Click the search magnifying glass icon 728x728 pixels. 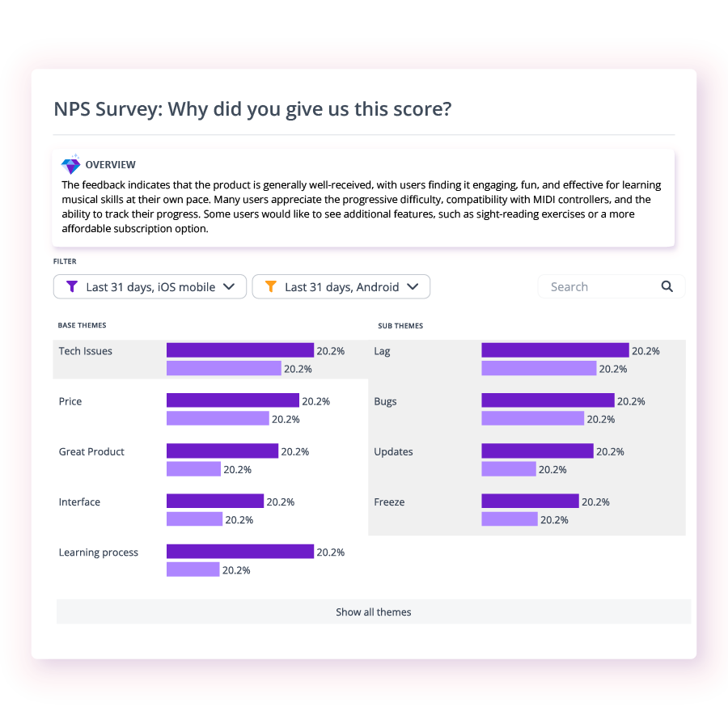[667, 286]
